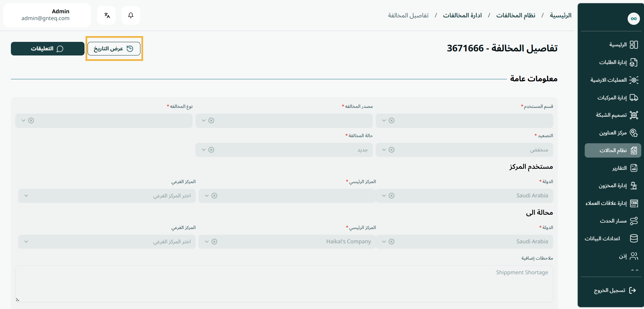The image size is (644, 309).
Task: Expand the المركز الفرعي dropdown under محالة الى
Action: click(x=26, y=242)
